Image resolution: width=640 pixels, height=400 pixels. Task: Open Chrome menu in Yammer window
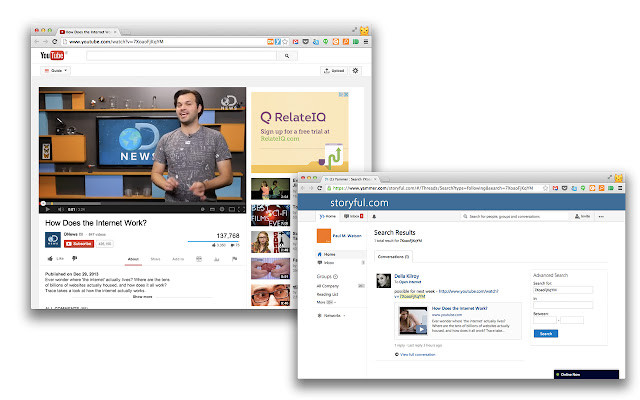620,188
